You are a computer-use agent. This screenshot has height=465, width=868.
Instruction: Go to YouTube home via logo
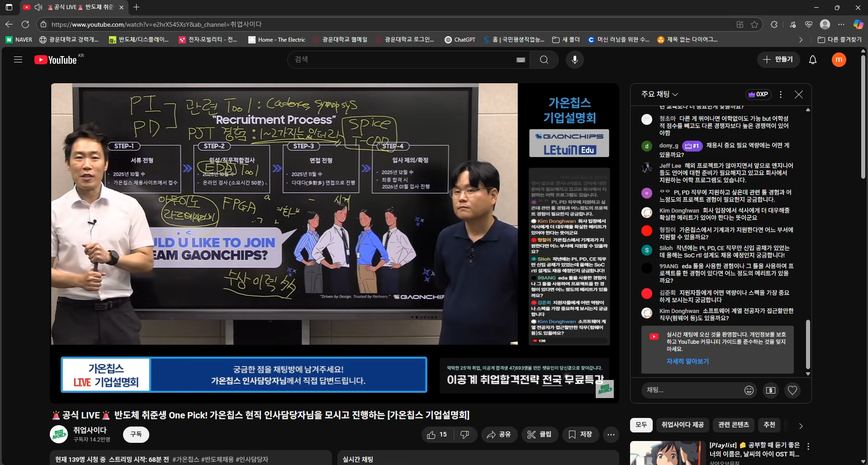(x=56, y=60)
